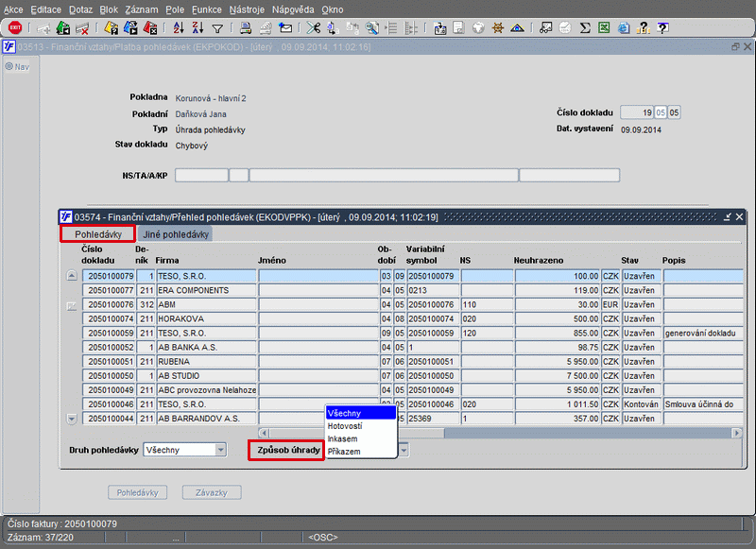Screen dimensions: 756x549
Task: Open the Editace menu
Action: pos(45,9)
